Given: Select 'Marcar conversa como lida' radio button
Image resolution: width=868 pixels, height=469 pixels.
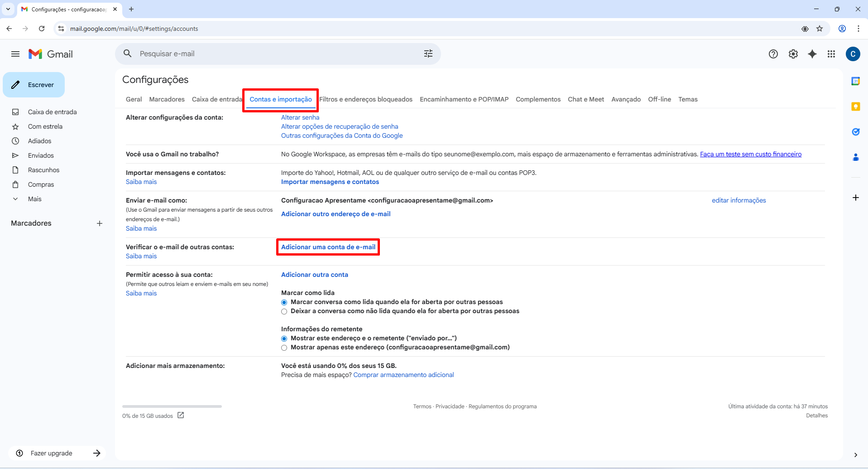Looking at the screenshot, I should 284,302.
